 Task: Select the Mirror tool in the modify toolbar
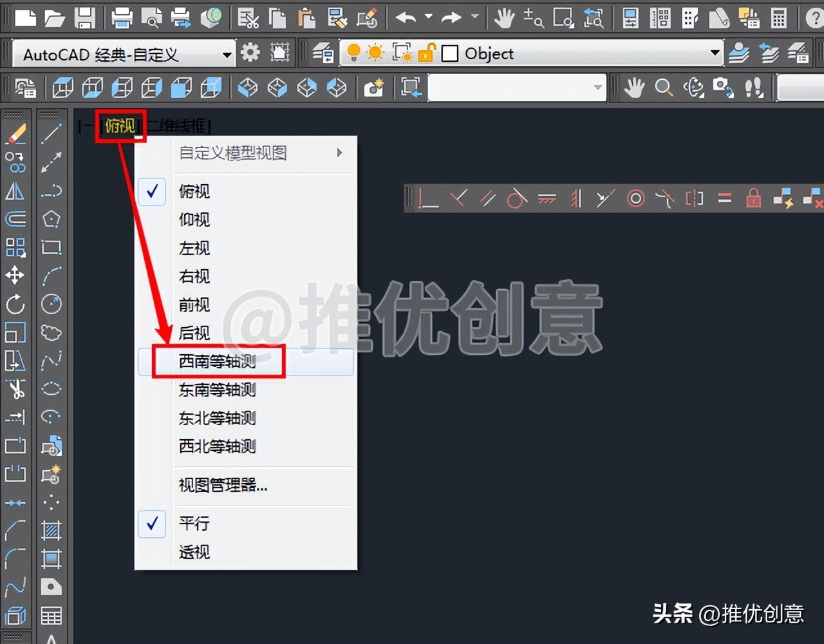point(16,191)
